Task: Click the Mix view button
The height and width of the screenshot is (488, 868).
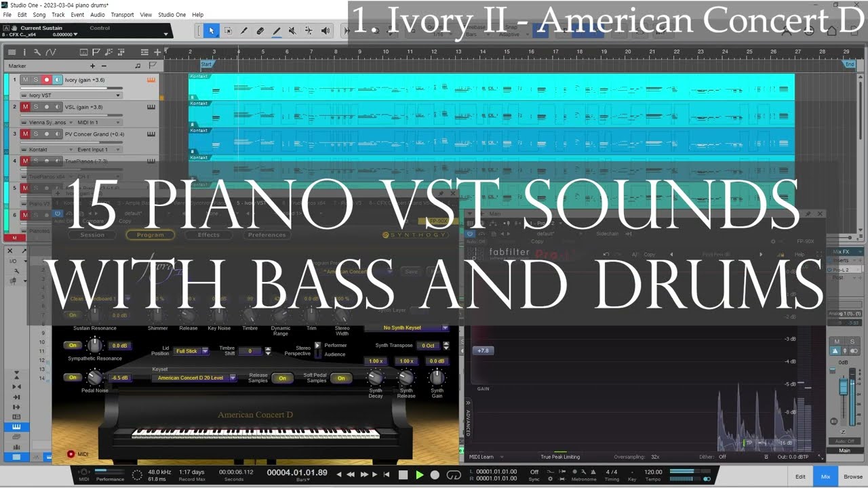Action: [825, 476]
